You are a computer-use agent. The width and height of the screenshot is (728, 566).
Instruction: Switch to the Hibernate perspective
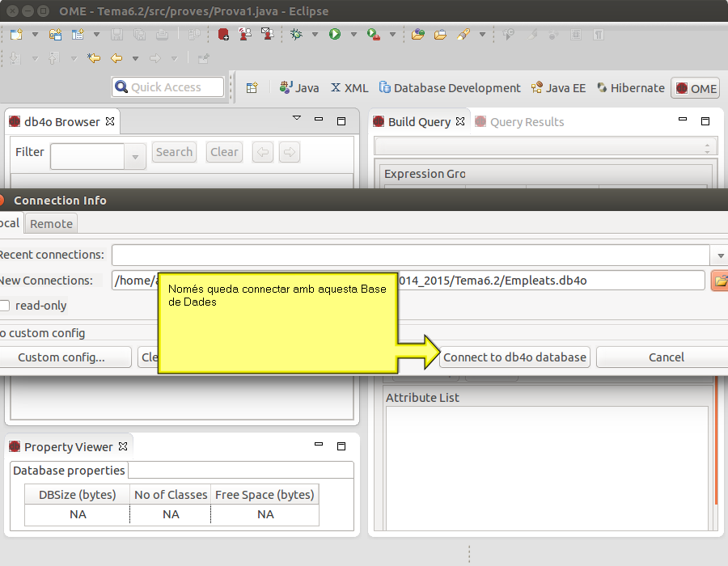pyautogui.click(x=630, y=87)
